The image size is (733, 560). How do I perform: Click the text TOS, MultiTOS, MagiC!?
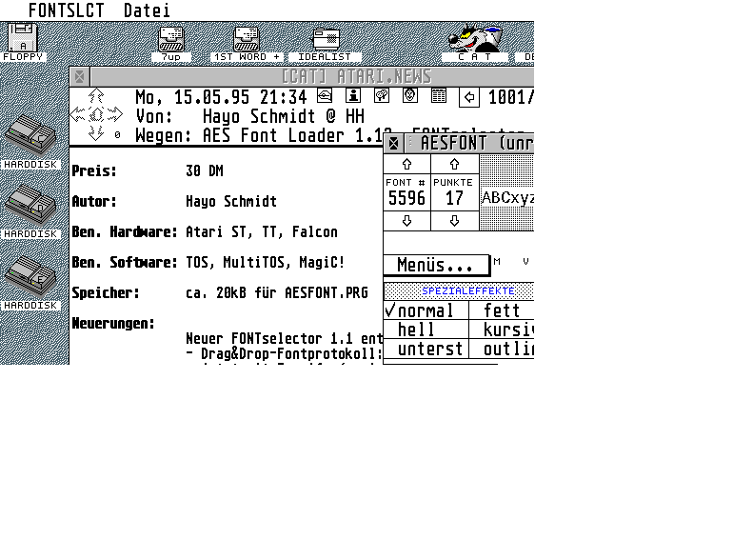pos(265,263)
